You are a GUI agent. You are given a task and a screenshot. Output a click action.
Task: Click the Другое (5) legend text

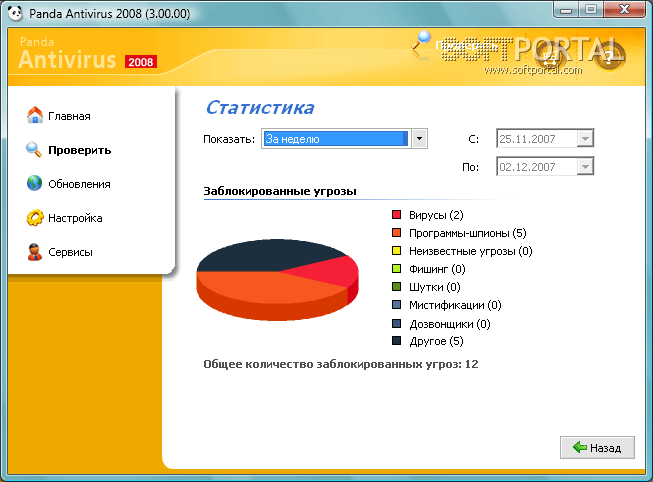(x=436, y=341)
